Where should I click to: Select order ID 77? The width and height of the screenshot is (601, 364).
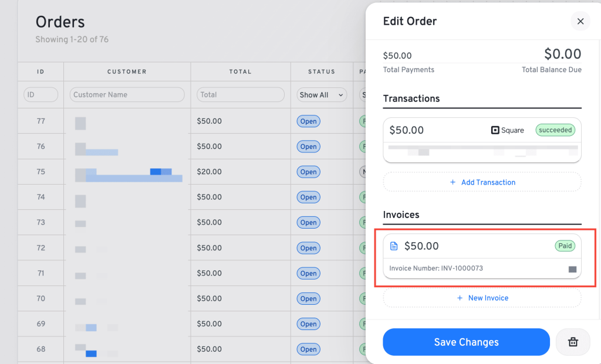[40, 121]
